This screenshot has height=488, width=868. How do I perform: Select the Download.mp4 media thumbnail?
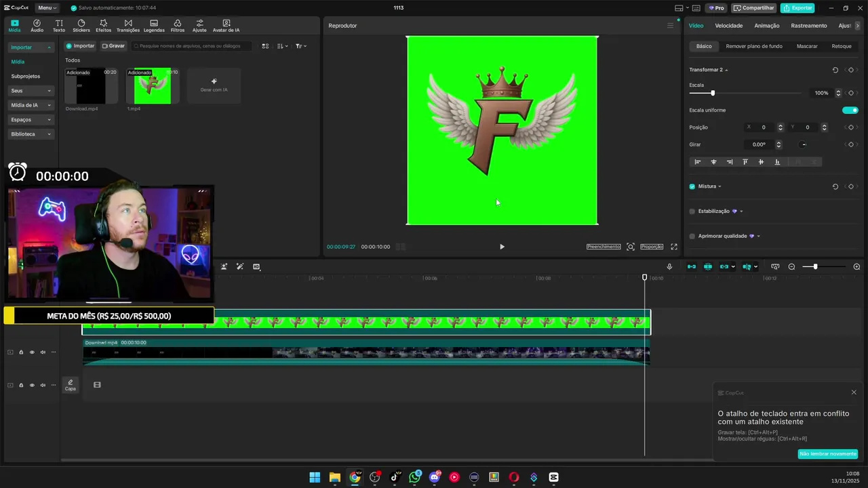point(91,86)
